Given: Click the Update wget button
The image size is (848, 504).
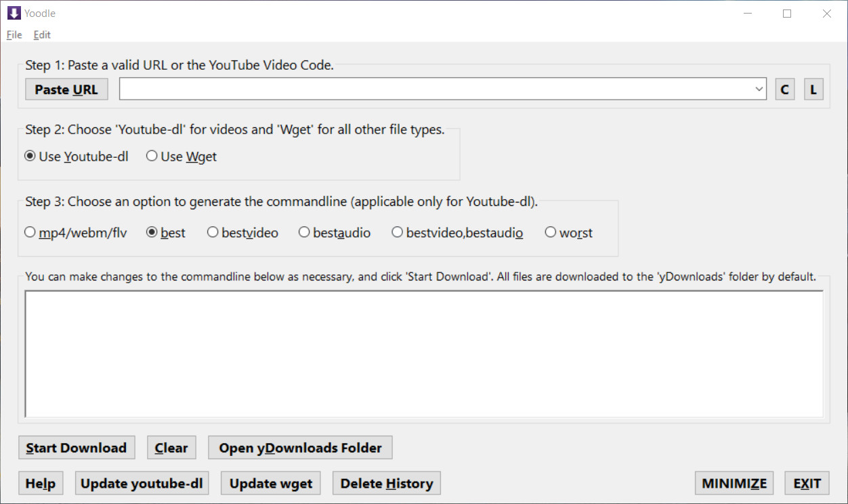Looking at the screenshot, I should pyautogui.click(x=271, y=484).
